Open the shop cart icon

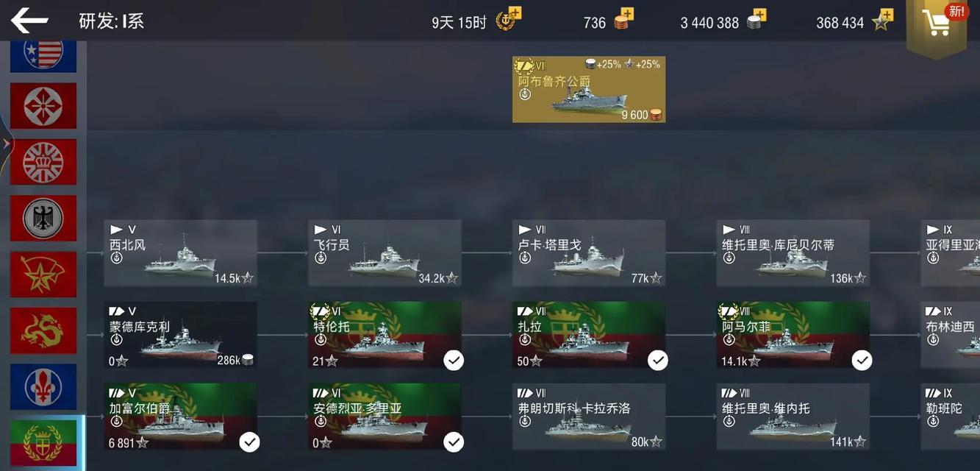pyautogui.click(x=936, y=24)
